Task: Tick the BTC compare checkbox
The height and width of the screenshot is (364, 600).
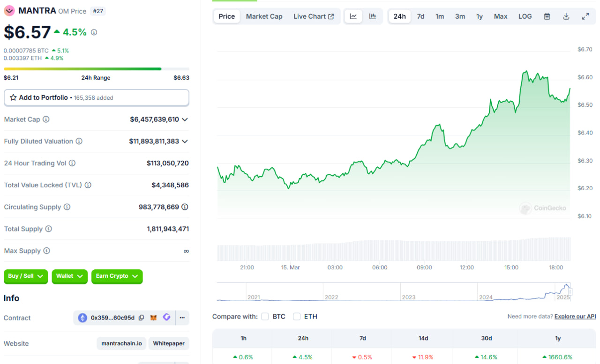Action: (265, 317)
